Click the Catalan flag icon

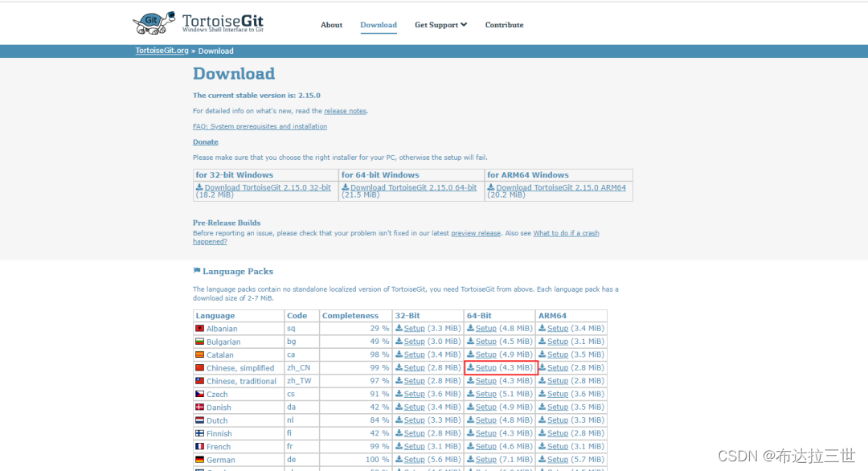click(200, 354)
